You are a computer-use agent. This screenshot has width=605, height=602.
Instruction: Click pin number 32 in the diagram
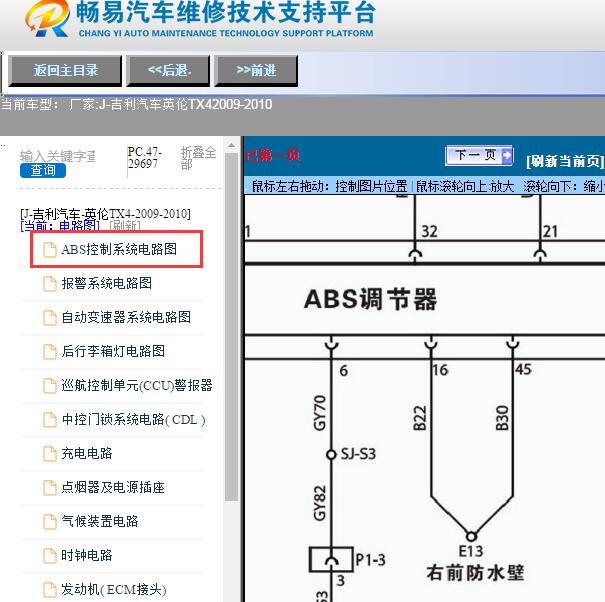click(429, 232)
